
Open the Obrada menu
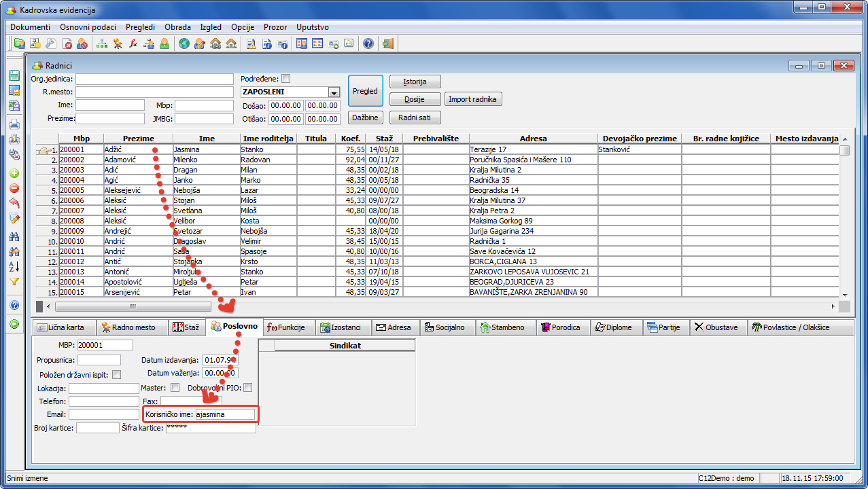coord(177,27)
